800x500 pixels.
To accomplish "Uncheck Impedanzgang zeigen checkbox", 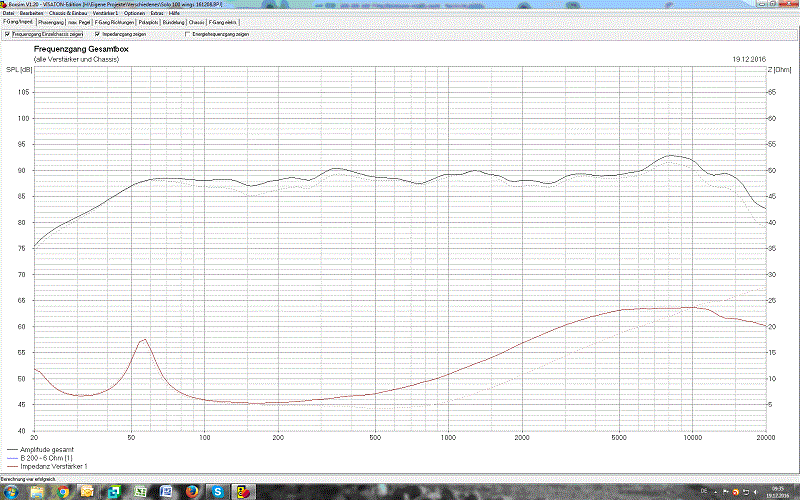I will (97, 34).
